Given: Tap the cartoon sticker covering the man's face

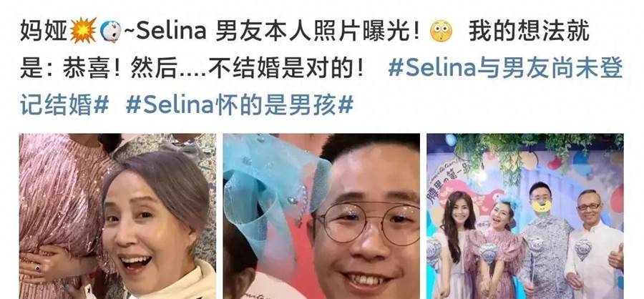Looking at the screenshot, I should point(542,206).
